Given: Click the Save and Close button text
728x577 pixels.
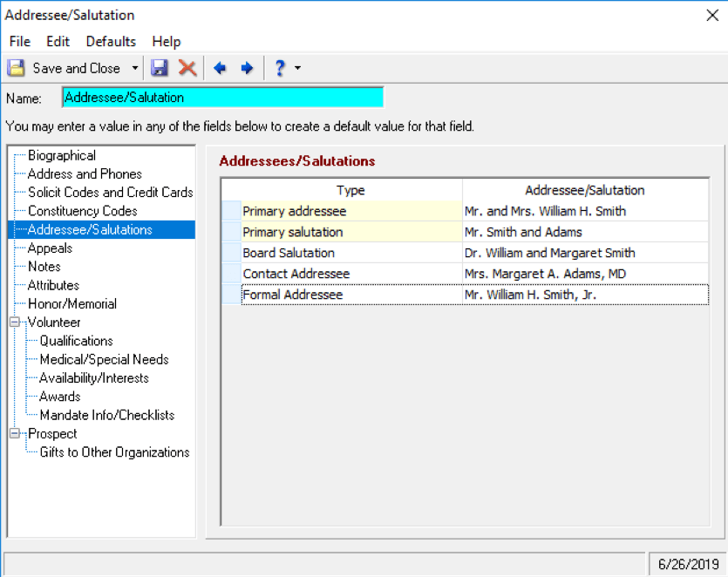Looking at the screenshot, I should (x=76, y=68).
